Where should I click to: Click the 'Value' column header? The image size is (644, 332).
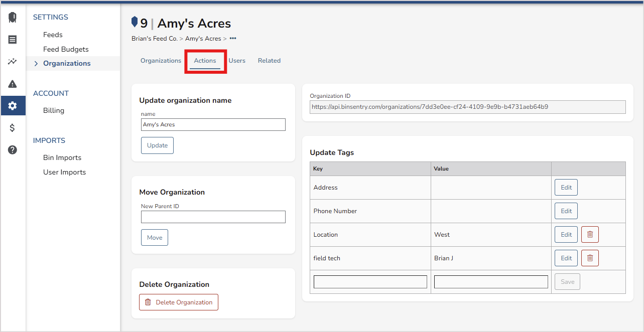click(x=491, y=169)
